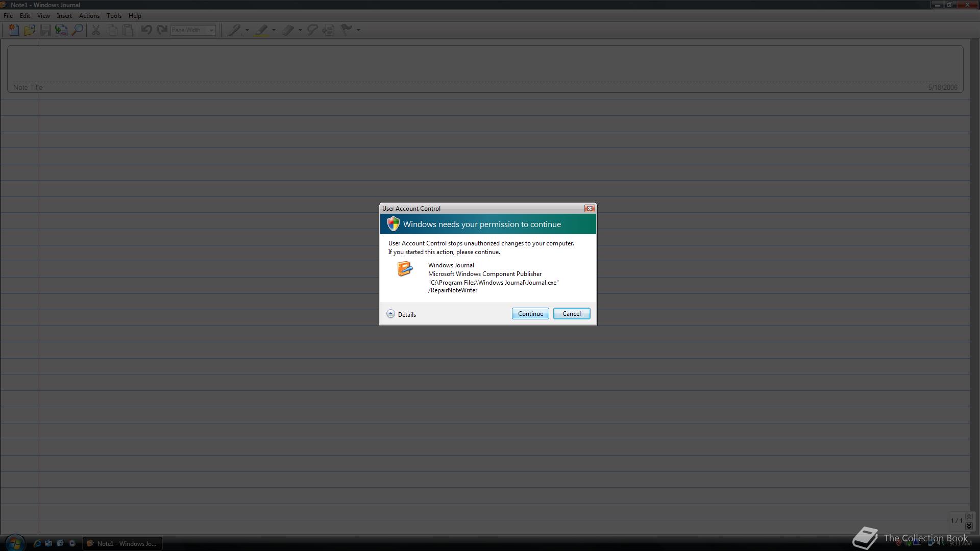The image size is (980, 551).
Task: Go to the next page with the down arrows
Action: click(969, 526)
